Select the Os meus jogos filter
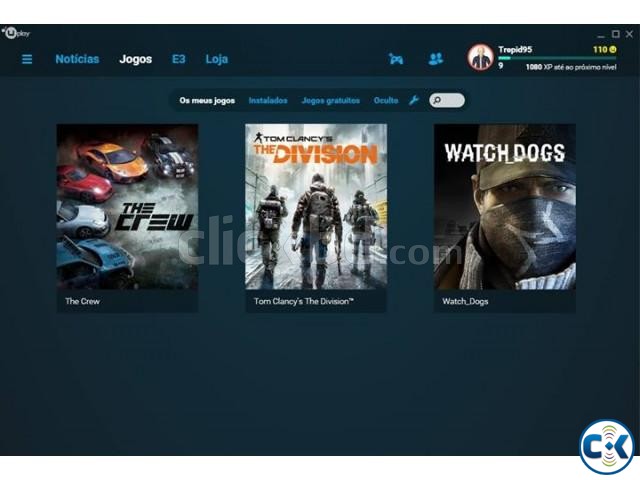 tap(207, 100)
